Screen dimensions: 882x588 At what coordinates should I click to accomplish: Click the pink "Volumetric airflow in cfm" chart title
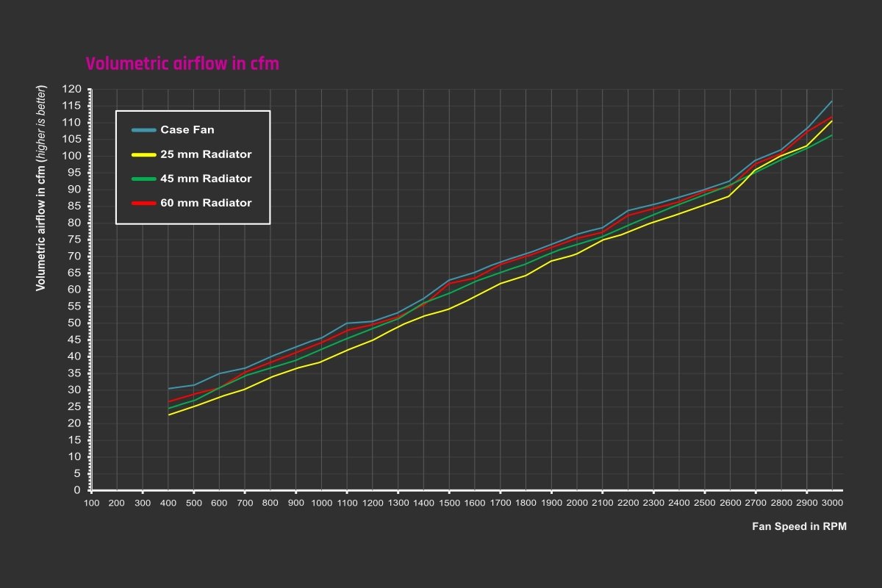coord(182,64)
